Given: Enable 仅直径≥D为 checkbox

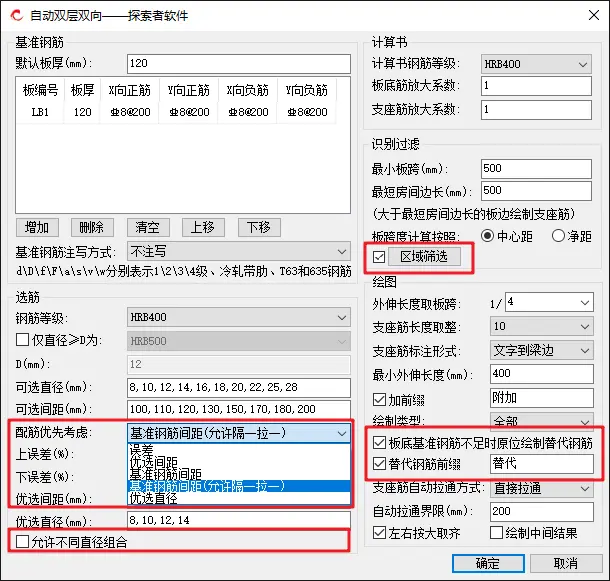Looking at the screenshot, I should pyautogui.click(x=23, y=340).
